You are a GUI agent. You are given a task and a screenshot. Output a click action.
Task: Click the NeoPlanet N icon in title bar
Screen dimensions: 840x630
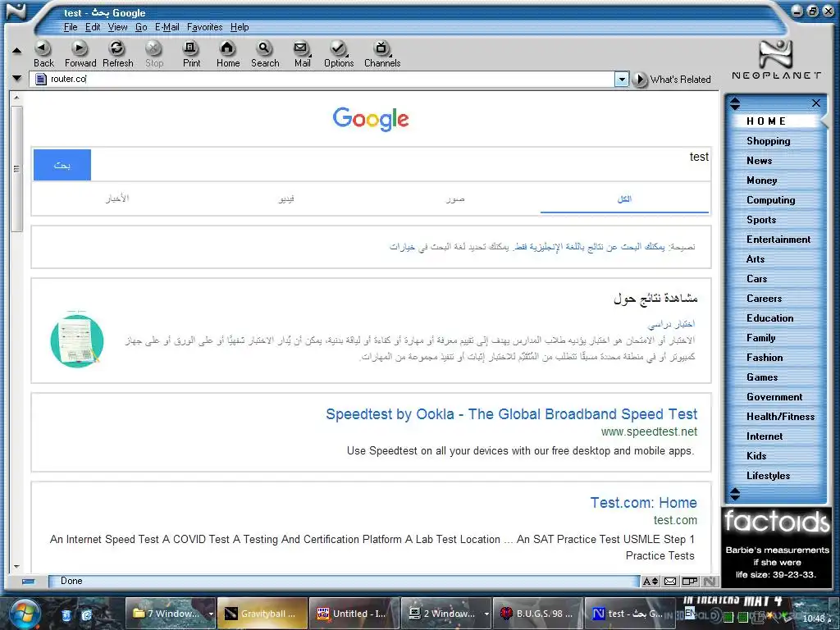coord(16,11)
